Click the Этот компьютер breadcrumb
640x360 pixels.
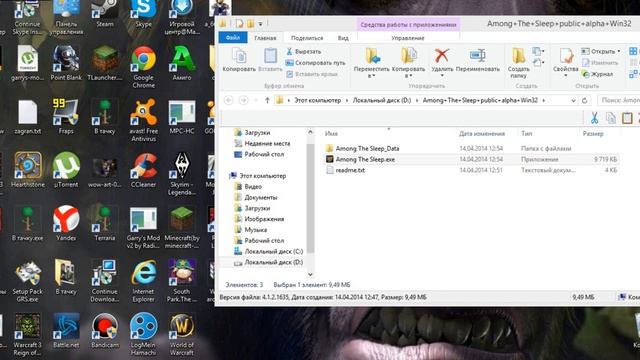tap(318, 100)
